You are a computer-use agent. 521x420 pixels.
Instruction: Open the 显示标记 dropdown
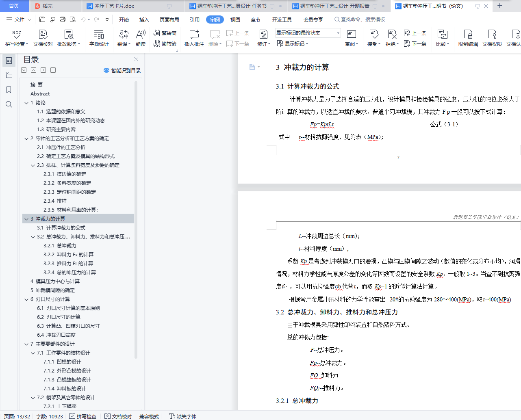(x=293, y=43)
